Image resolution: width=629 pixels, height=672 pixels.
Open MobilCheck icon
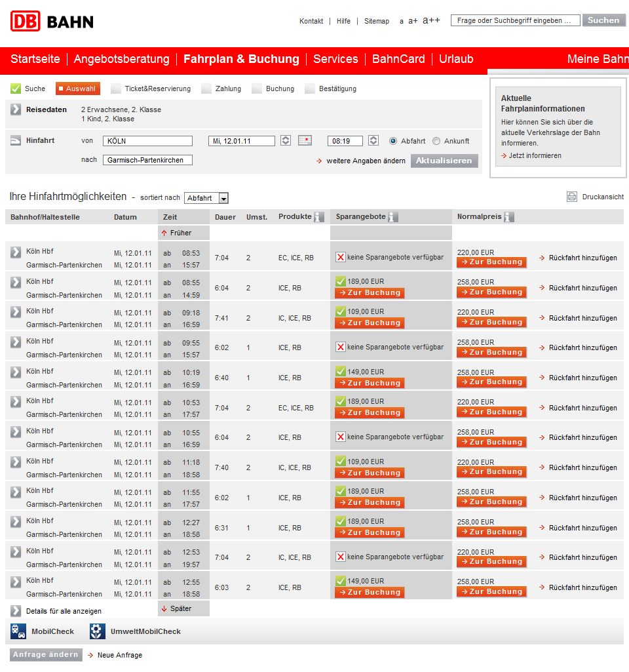point(18,631)
